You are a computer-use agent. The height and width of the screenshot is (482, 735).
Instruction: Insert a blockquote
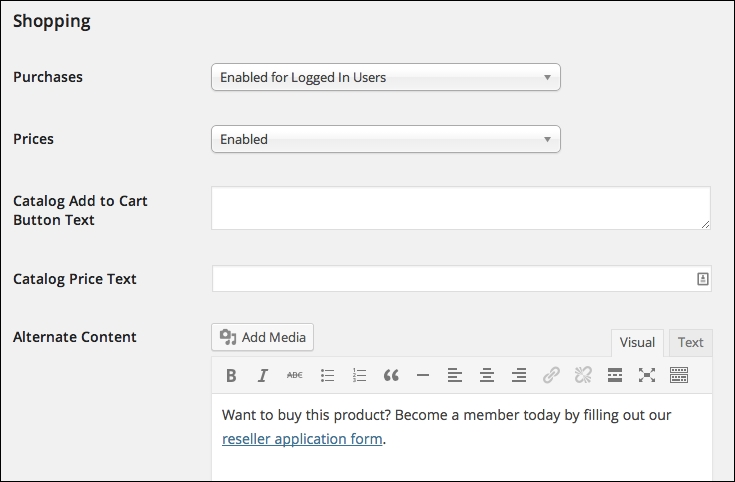pyautogui.click(x=391, y=375)
